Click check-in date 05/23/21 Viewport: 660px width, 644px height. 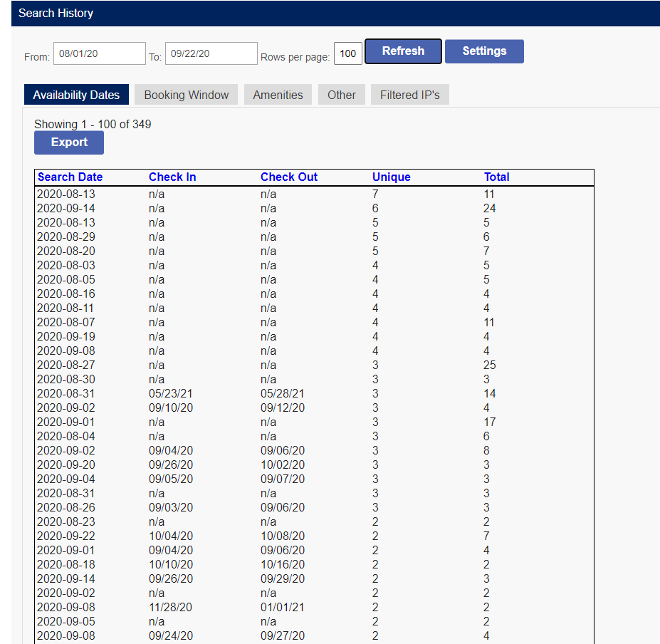[x=170, y=393]
